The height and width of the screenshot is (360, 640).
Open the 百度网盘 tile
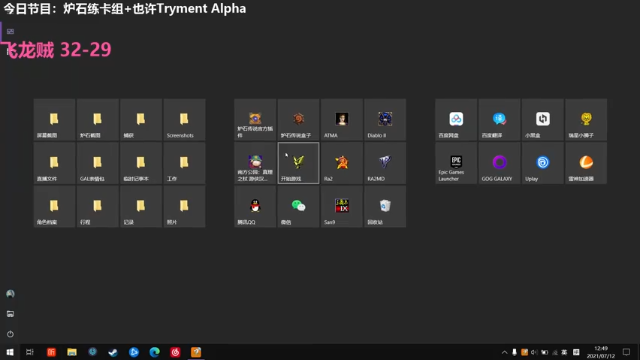coord(456,120)
